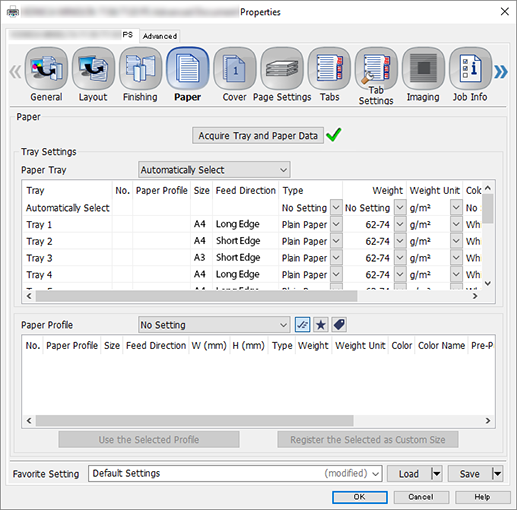517x510 pixels.
Task: Switch to the Advanced tab
Action: coord(160,36)
